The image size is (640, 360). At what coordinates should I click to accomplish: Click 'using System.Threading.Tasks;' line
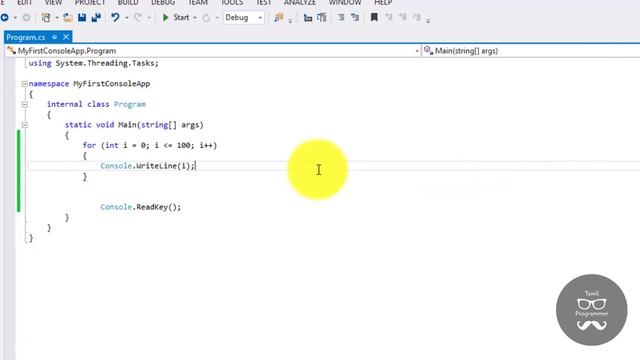point(93,63)
